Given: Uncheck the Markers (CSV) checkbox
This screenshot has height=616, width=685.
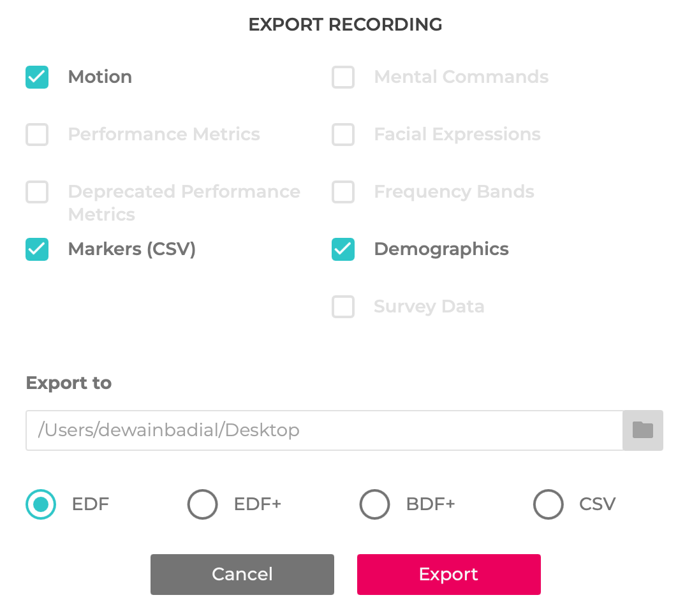Looking at the screenshot, I should tap(37, 249).
